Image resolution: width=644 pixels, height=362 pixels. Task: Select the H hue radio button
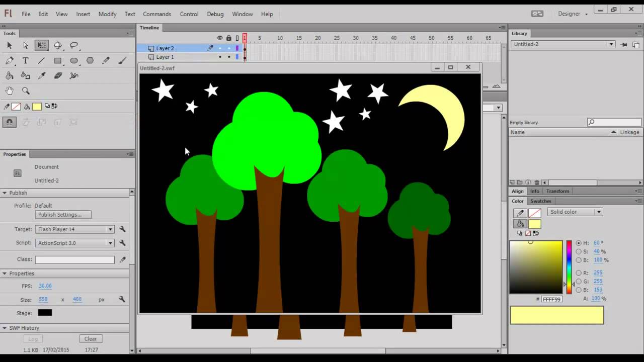tap(579, 243)
